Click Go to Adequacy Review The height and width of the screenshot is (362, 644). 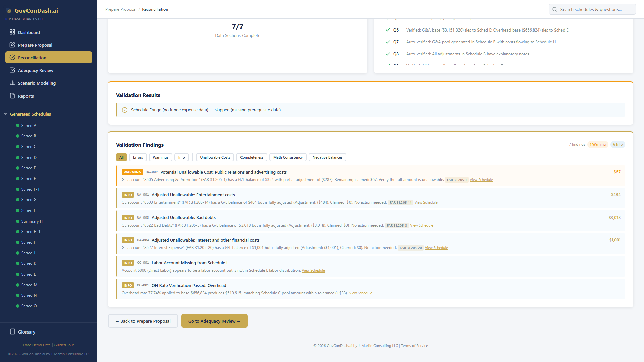pyautogui.click(x=214, y=321)
